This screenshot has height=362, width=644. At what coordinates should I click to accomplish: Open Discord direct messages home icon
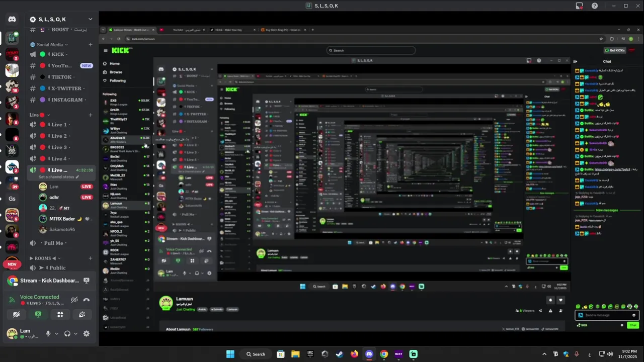click(12, 20)
